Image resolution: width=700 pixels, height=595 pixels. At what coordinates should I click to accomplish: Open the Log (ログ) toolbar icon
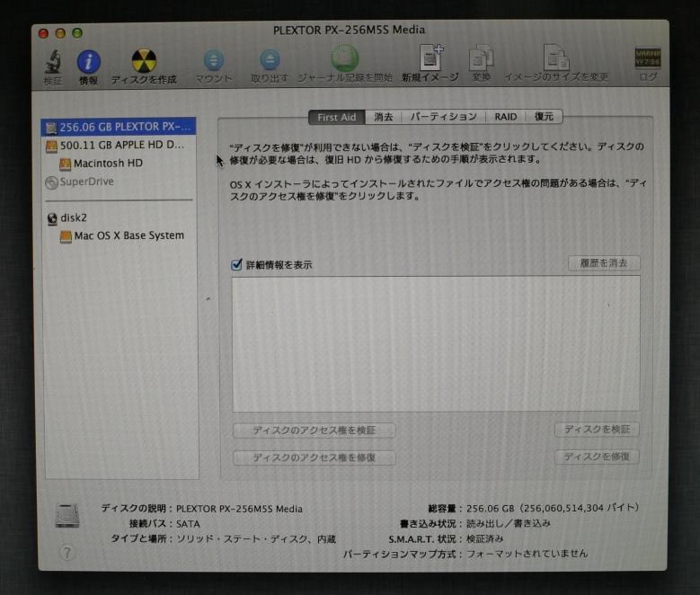(647, 58)
